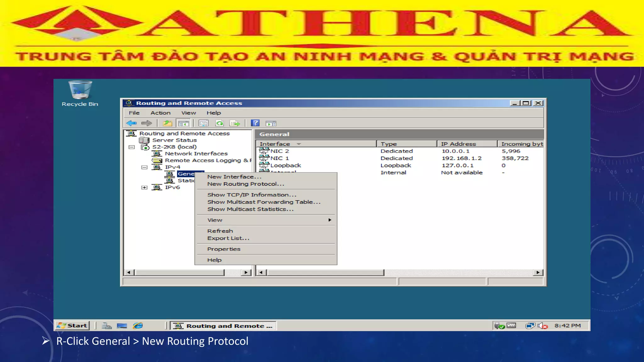
Task: Expand the IPv6 tree node
Action: tap(144, 188)
